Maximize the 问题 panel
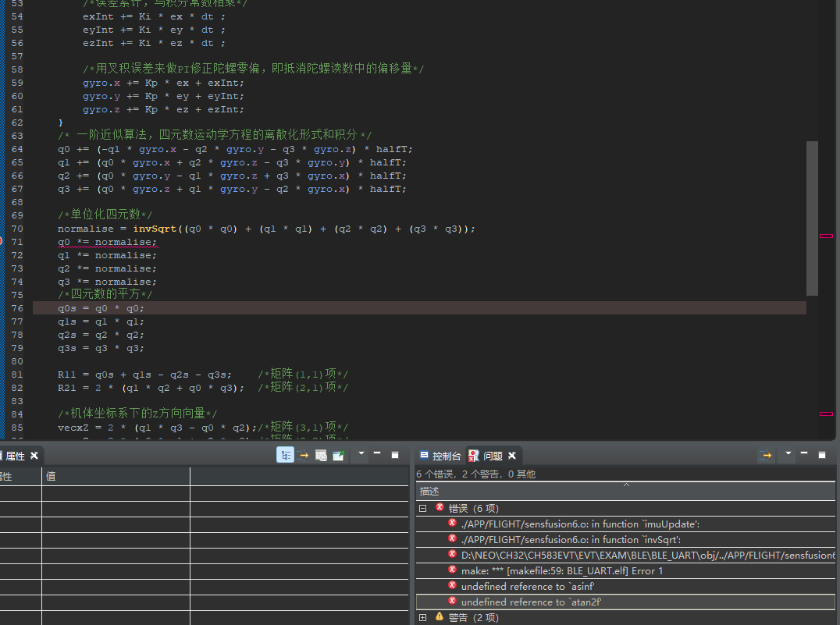 [822, 454]
